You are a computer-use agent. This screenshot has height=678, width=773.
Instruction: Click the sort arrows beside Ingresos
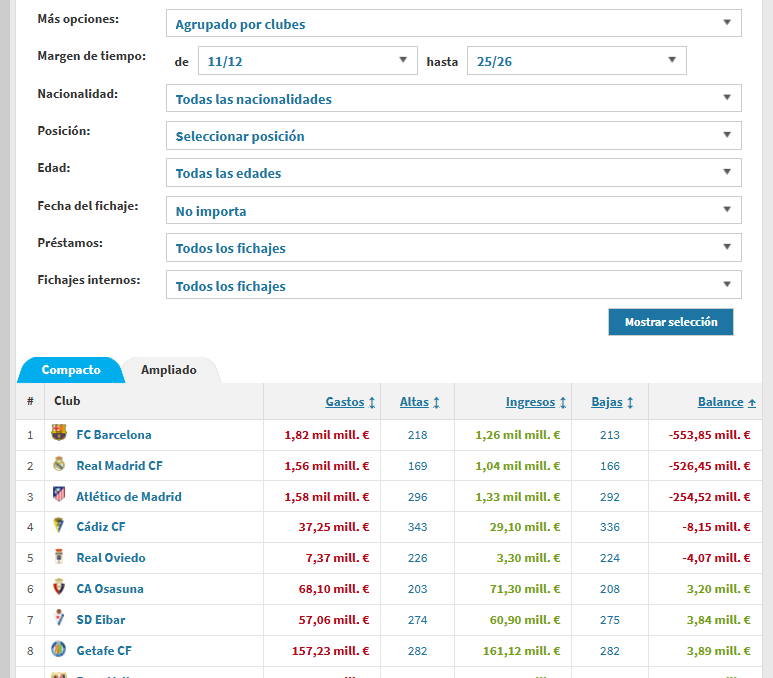[x=562, y=402]
